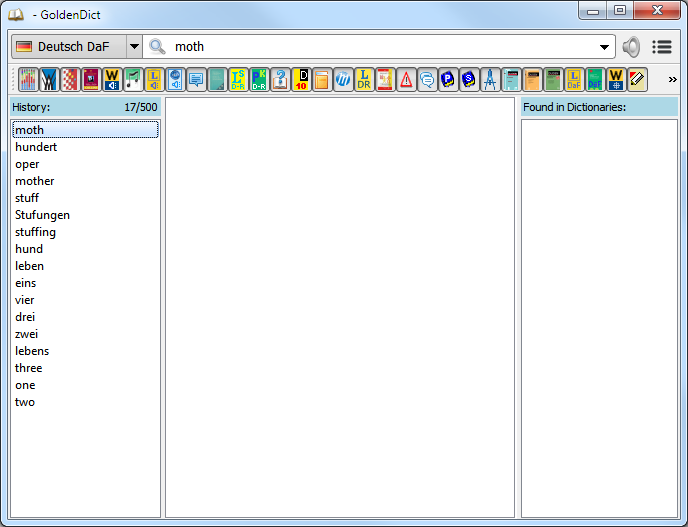688x527 pixels.
Task: Click the W icon with grid symbol
Action: pos(616,79)
